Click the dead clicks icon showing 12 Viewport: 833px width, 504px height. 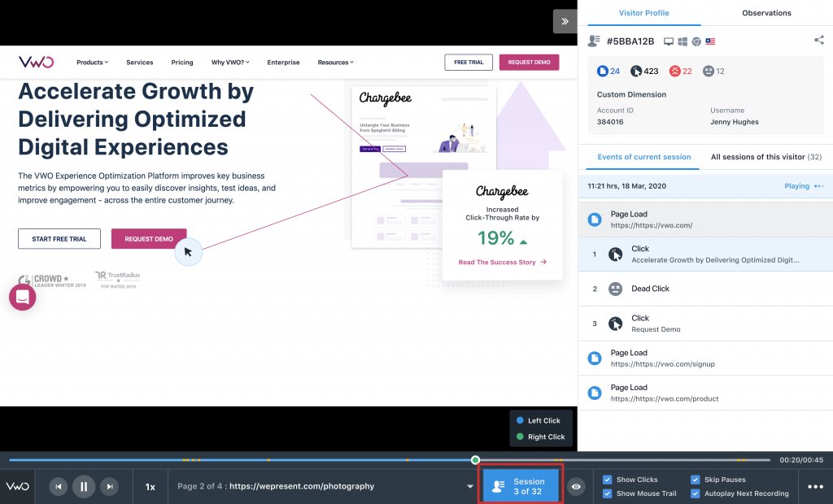click(x=709, y=71)
